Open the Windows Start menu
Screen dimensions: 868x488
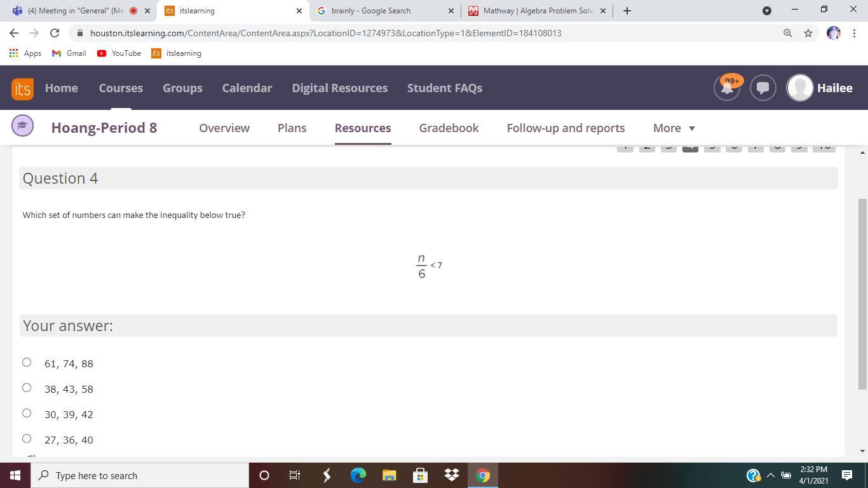point(15,475)
